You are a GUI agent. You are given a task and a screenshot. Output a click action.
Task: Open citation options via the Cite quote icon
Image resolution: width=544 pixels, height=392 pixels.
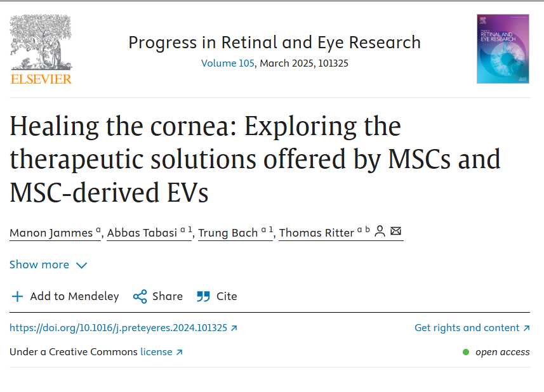(203, 296)
